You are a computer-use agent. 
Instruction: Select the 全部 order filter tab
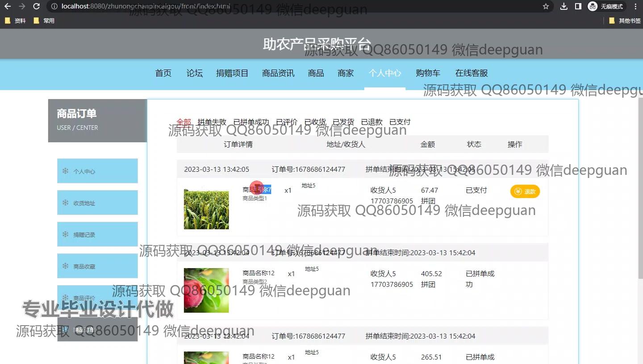point(184,122)
